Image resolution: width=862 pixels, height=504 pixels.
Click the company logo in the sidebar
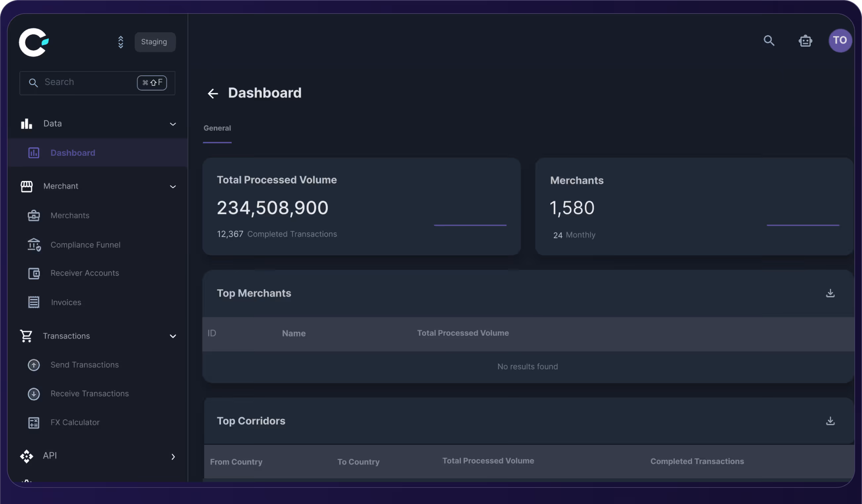coord(33,42)
